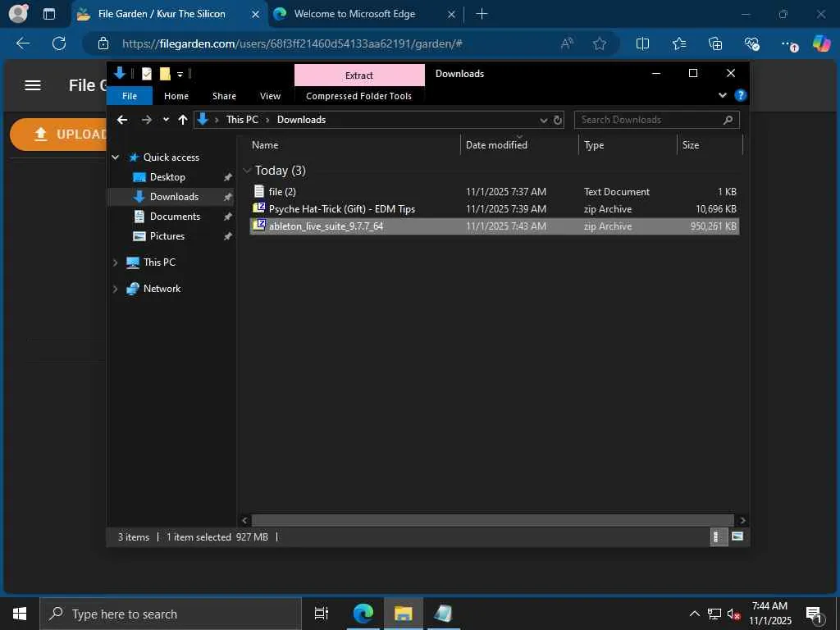Click the magnifier icon in Search Downloads box
840x630 pixels.
[x=728, y=120]
